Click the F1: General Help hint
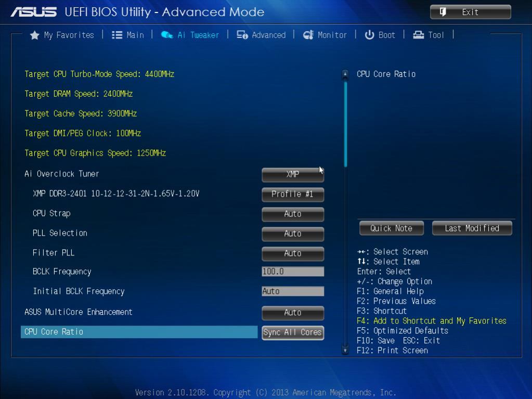 click(x=390, y=291)
